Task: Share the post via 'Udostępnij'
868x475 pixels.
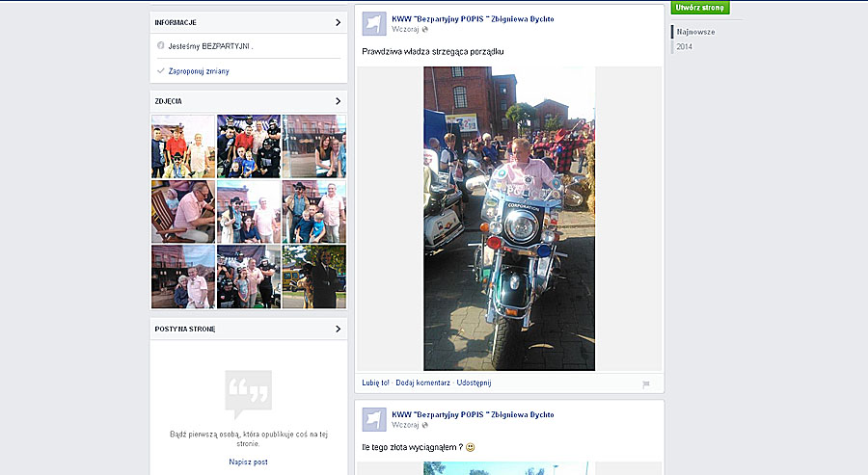Action: [474, 383]
